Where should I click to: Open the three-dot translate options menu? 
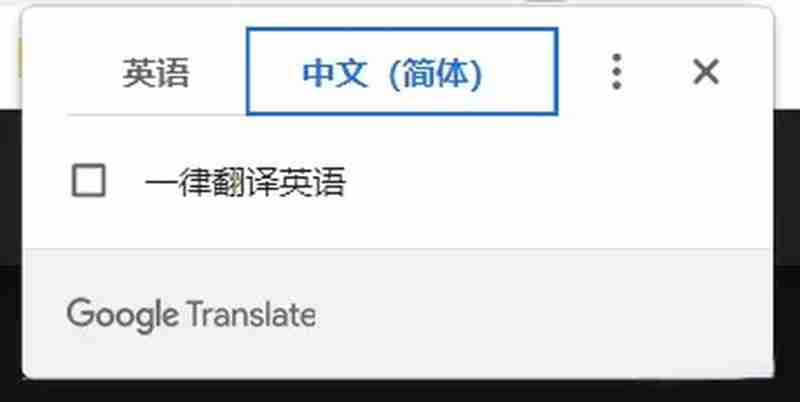616,71
